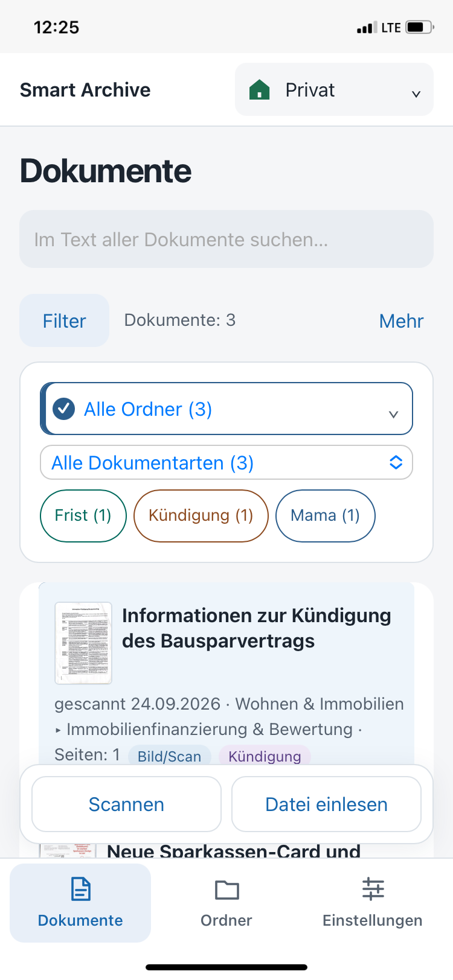The image size is (453, 980).
Task: Tap the Filter button
Action: coord(64,320)
